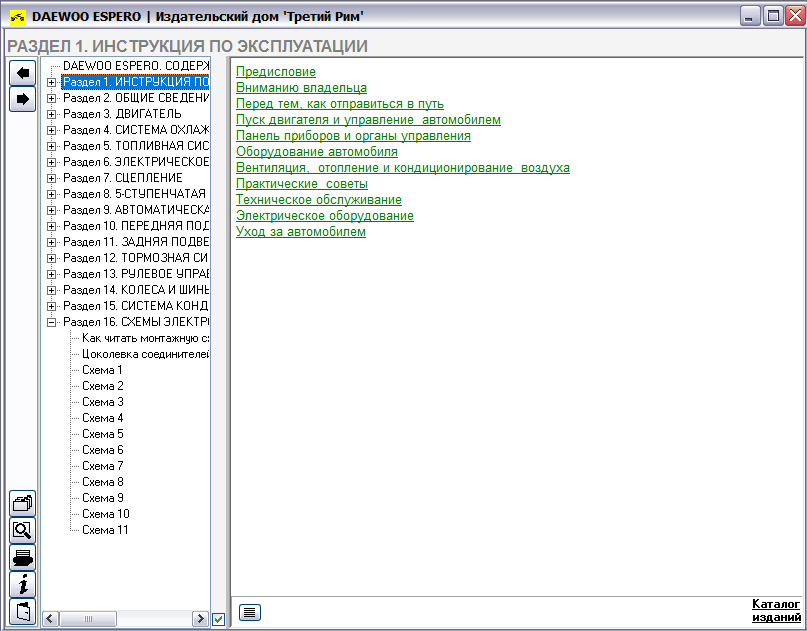The image size is (807, 631).
Task: Expand Раздел 6. ЭЛЕКТРИЧЕСКОЕ node
Action: (51, 162)
